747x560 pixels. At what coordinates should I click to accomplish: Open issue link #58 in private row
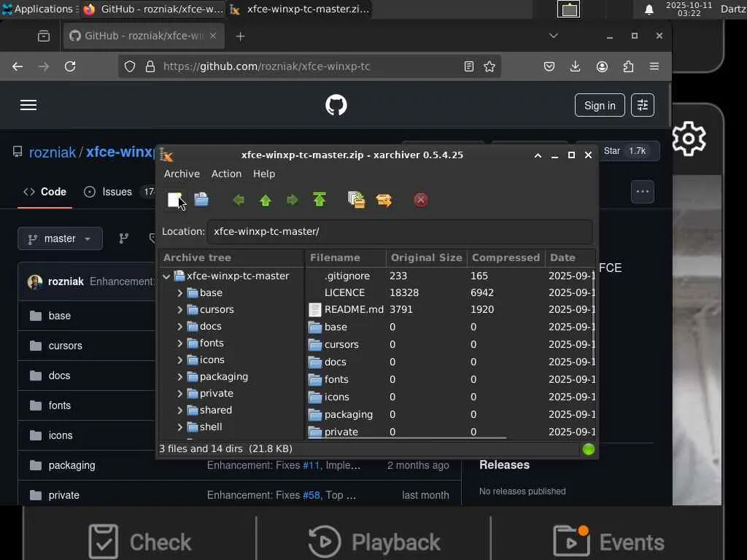tap(311, 495)
